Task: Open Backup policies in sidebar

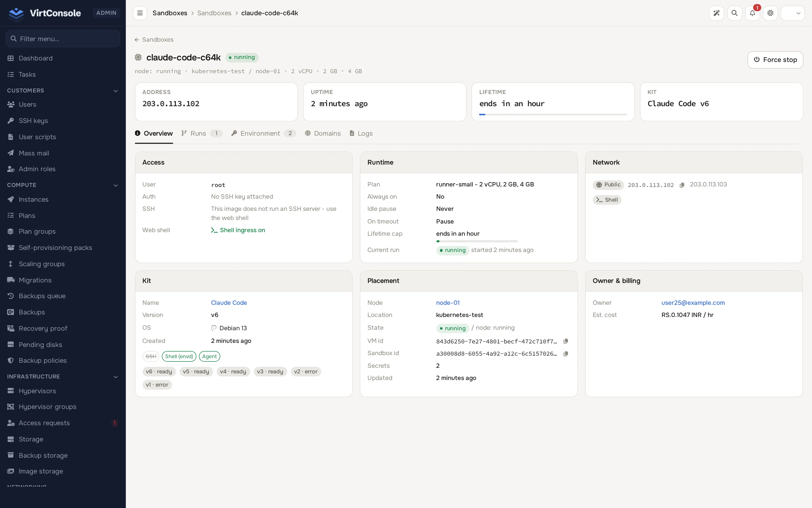Action: pos(63,360)
